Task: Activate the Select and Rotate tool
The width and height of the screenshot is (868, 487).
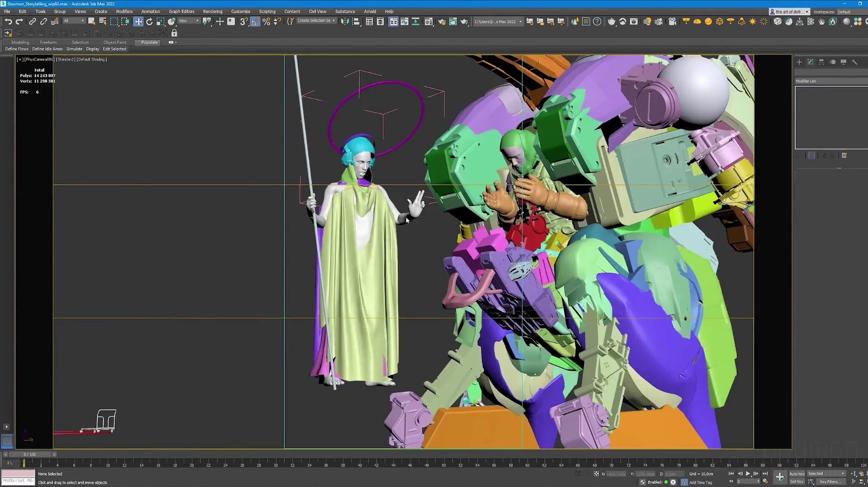Action: pos(149,21)
